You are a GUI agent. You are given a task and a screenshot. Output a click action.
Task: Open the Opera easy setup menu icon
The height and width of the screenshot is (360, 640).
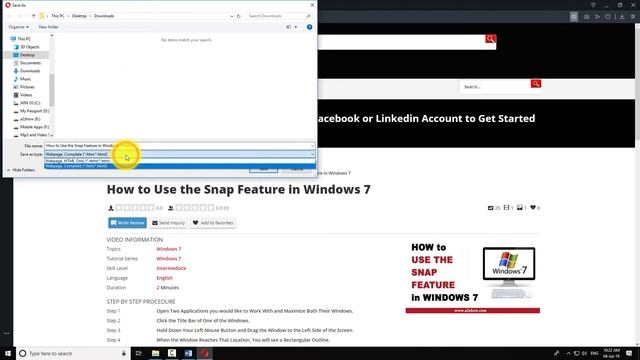coord(633,17)
